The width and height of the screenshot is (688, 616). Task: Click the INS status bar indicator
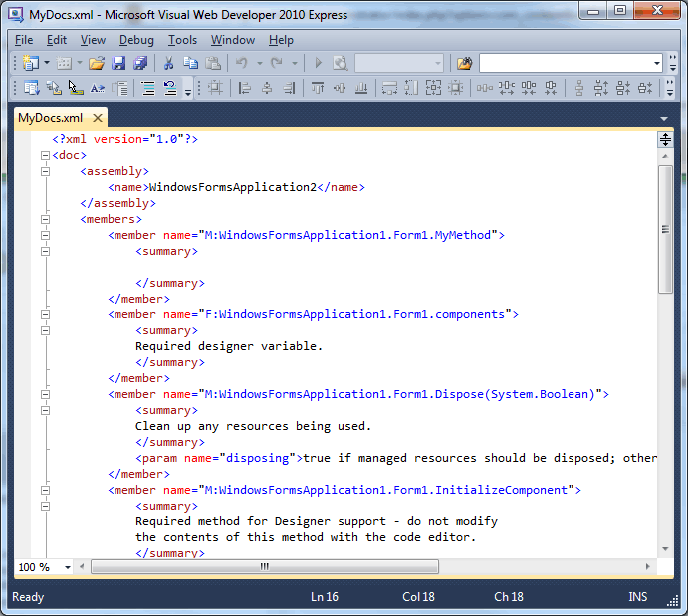click(x=637, y=597)
